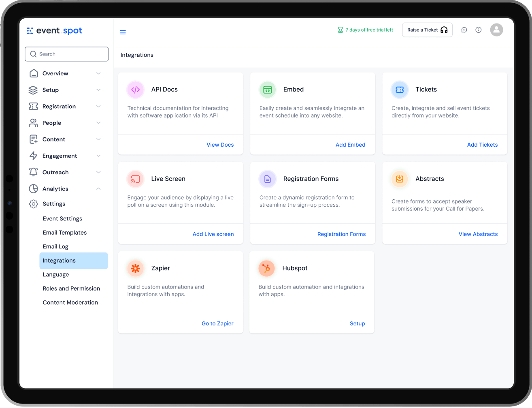The image size is (532, 408).
Task: Click the Zapier asterisk icon
Action: pos(136,268)
